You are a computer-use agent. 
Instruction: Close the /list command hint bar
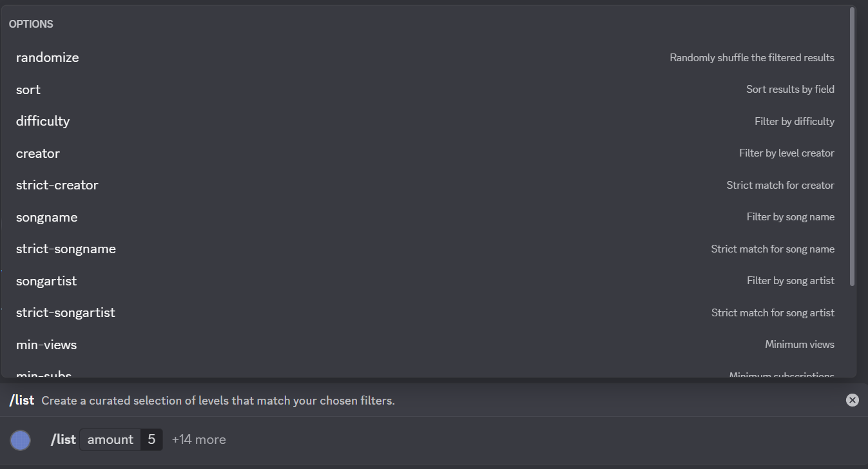click(852, 400)
